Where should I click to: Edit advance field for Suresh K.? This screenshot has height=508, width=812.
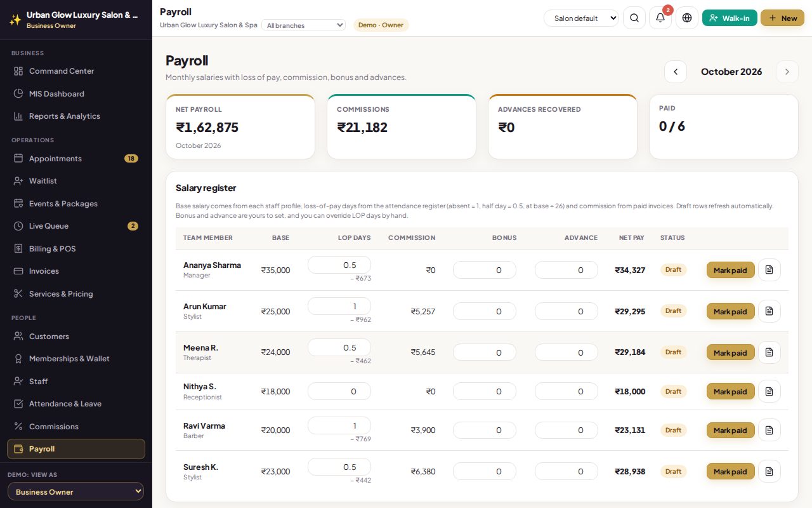coord(566,471)
